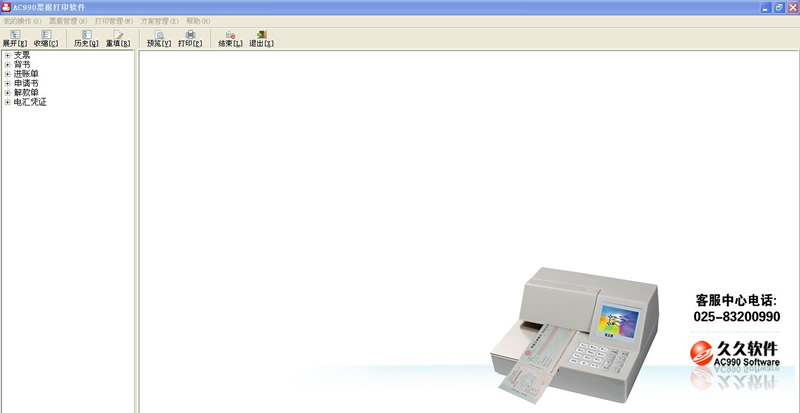800x413 pixels.
Task: Expand the 支票 tree node plus box
Action: point(7,56)
